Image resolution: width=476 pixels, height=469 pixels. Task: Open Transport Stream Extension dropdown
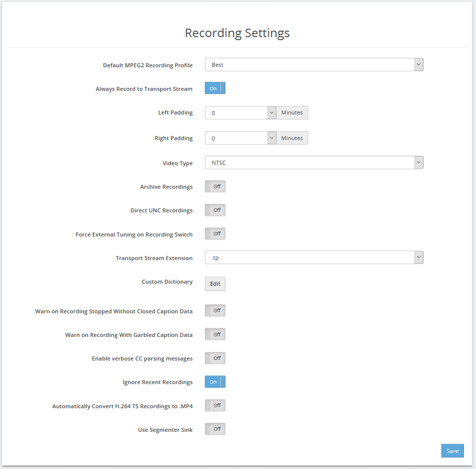(x=314, y=258)
